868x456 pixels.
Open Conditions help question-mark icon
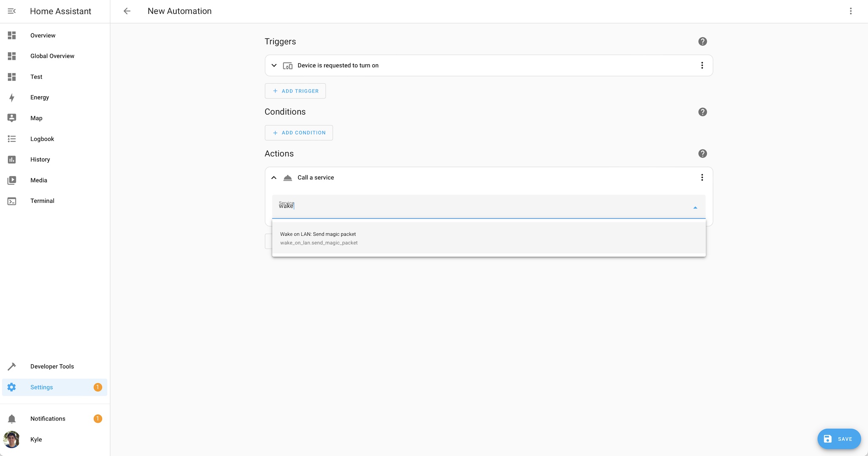point(702,112)
